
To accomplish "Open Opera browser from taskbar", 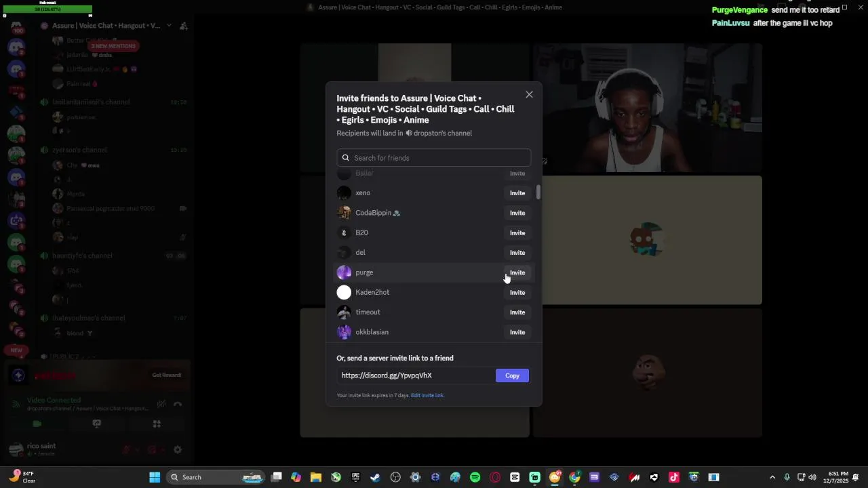I will pyautogui.click(x=495, y=477).
